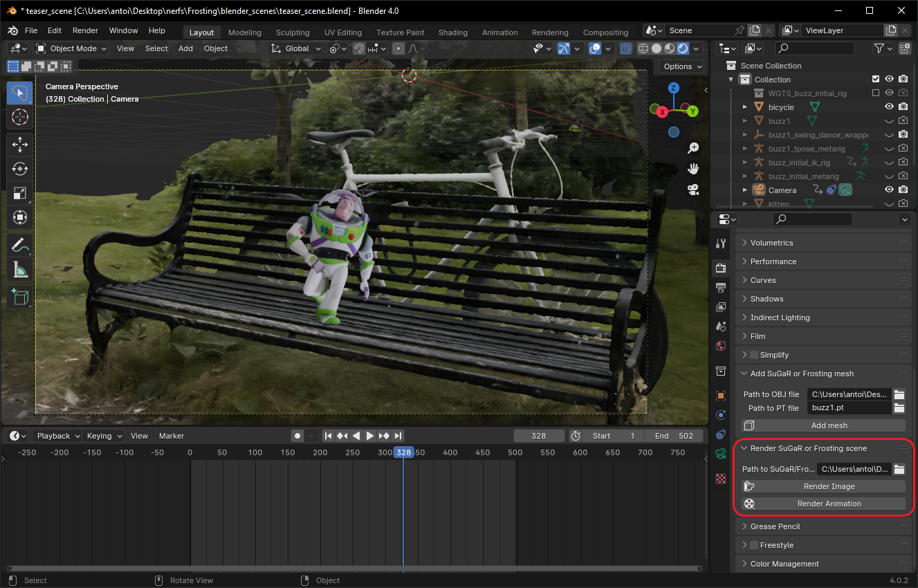Expand the Performance panel
The height and width of the screenshot is (588, 918).
[x=823, y=261]
